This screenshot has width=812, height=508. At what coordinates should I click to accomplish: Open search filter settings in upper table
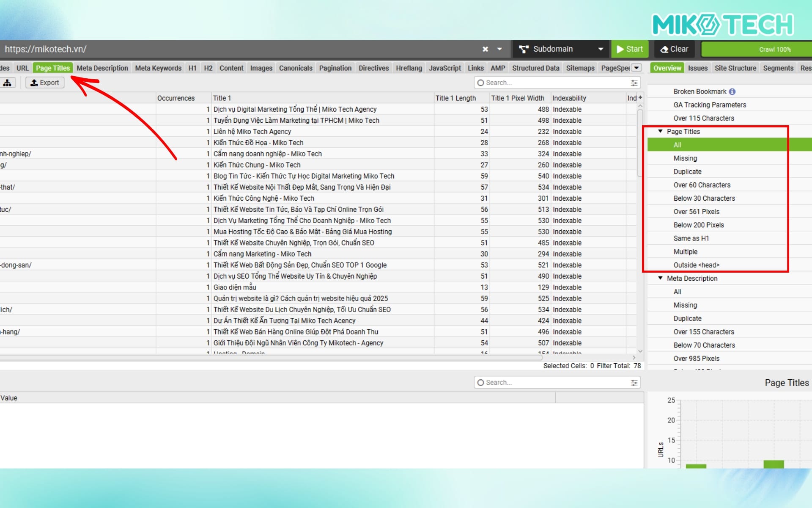tap(634, 83)
